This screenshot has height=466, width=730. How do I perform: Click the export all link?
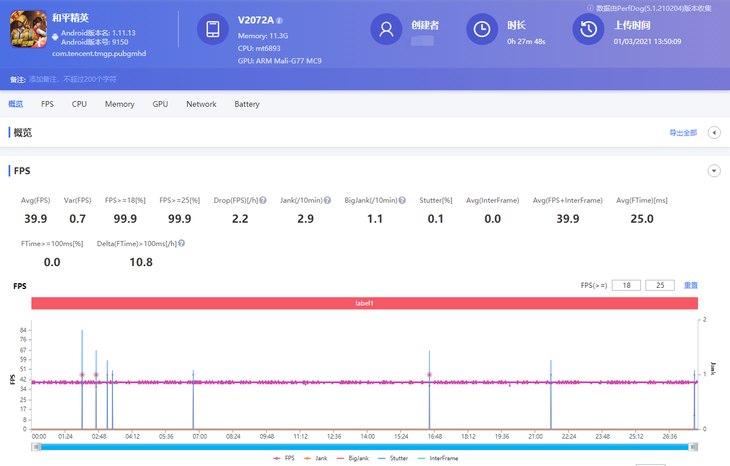pos(683,133)
